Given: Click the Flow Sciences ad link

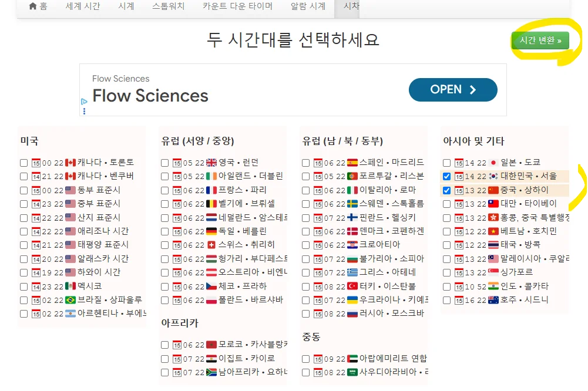Looking at the screenshot, I should (150, 95).
